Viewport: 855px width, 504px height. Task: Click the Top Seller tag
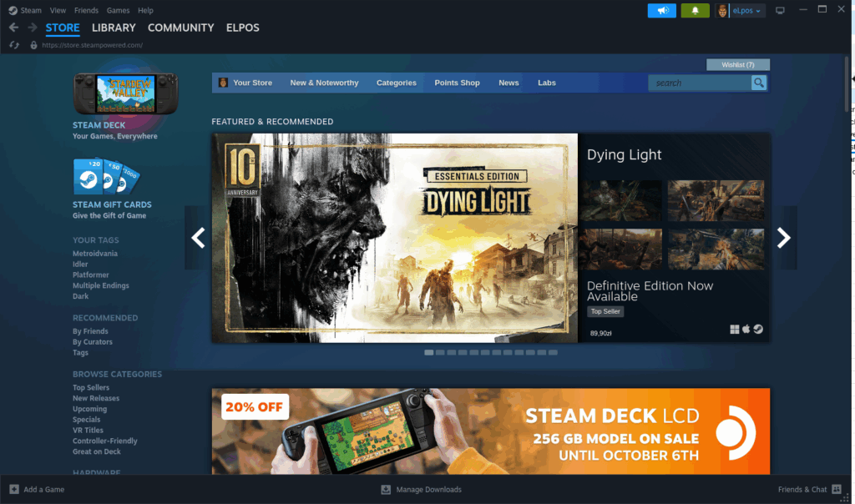605,312
